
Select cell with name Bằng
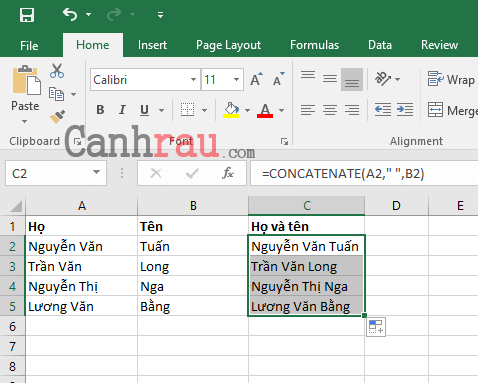(193, 306)
